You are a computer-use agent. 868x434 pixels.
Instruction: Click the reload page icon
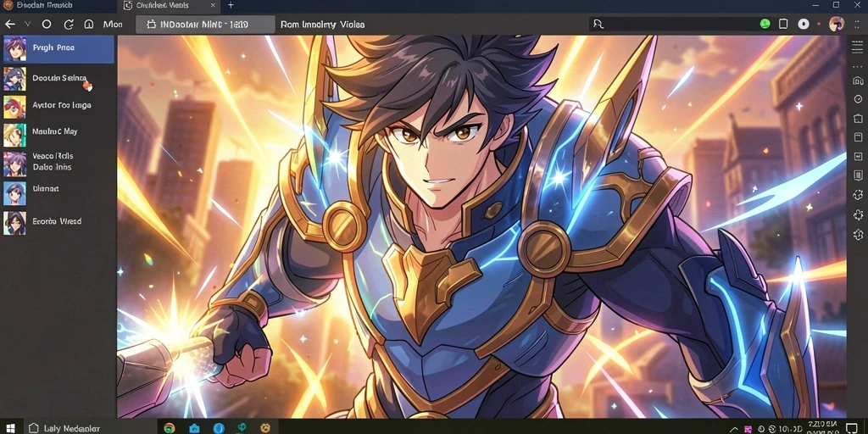coord(69,25)
